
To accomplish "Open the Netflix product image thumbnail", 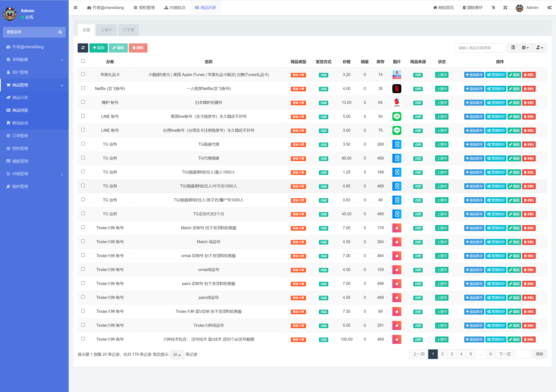I will click(397, 89).
